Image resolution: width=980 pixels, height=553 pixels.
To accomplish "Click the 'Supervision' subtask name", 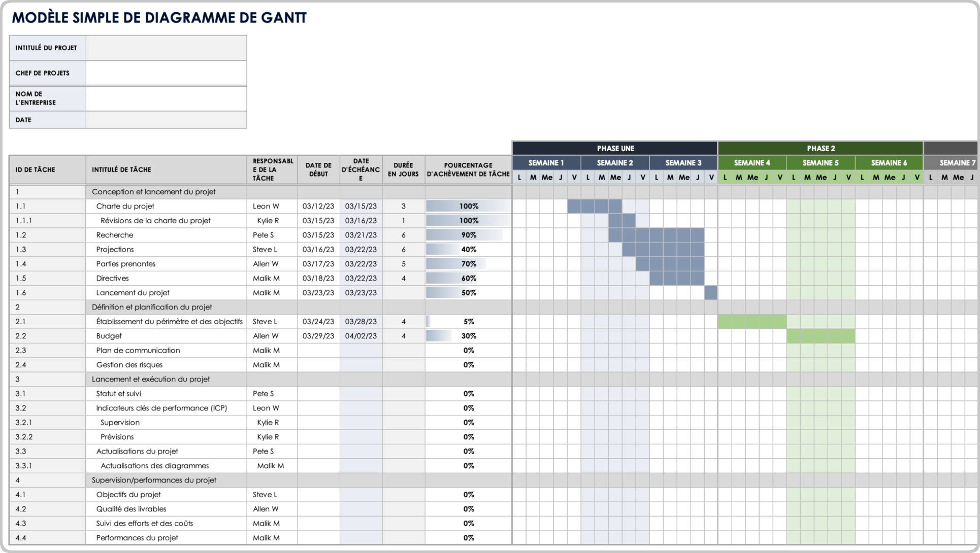I will [120, 423].
